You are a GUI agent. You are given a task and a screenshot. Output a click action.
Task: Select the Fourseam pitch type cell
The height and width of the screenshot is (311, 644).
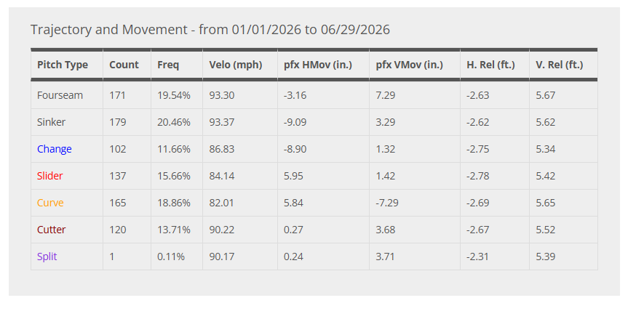pyautogui.click(x=67, y=95)
